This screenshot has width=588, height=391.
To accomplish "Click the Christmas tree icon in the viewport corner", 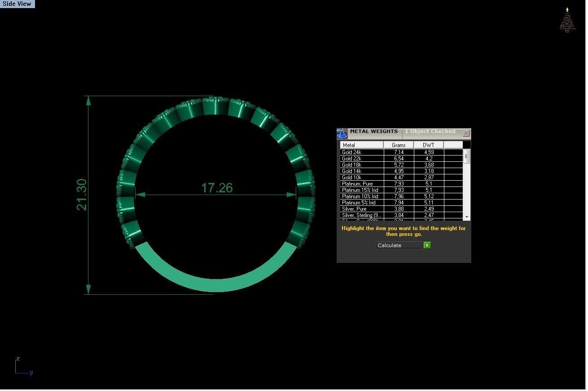I will pyautogui.click(x=567, y=20).
